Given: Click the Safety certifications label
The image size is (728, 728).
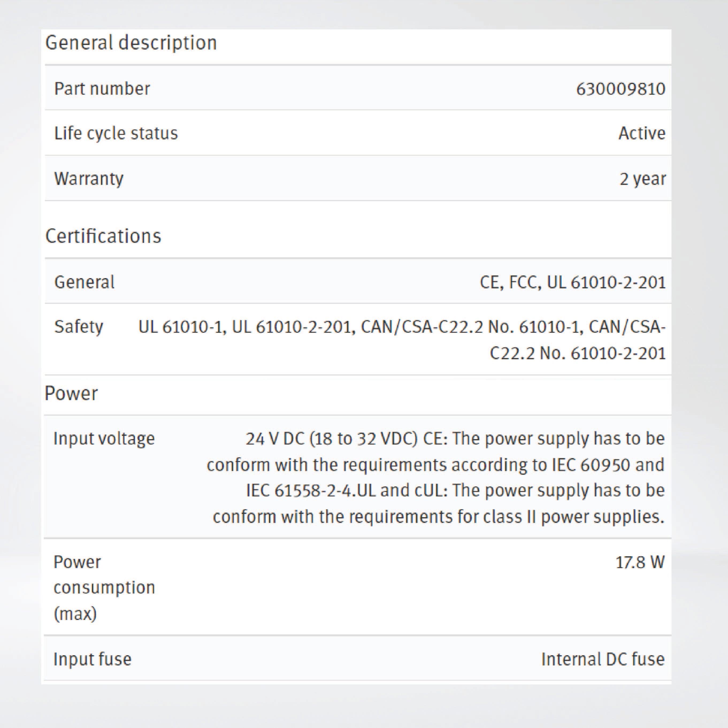Looking at the screenshot, I should 79,326.
